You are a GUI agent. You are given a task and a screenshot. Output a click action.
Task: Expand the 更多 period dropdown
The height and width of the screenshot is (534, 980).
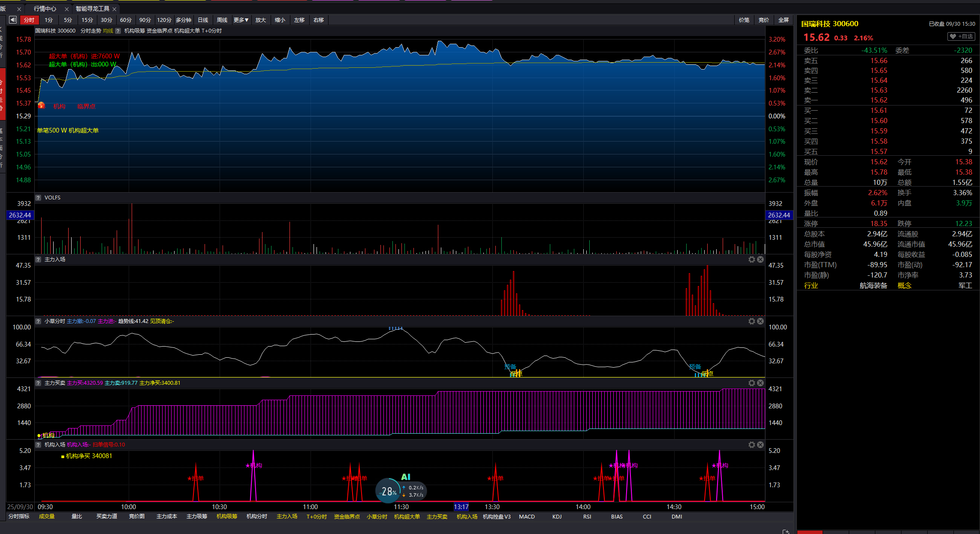241,20
